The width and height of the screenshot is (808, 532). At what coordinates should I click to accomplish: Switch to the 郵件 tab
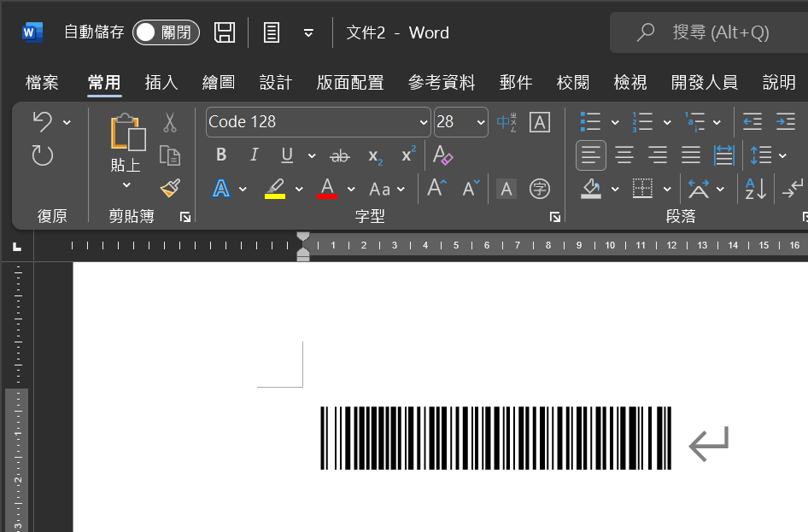pos(516,82)
